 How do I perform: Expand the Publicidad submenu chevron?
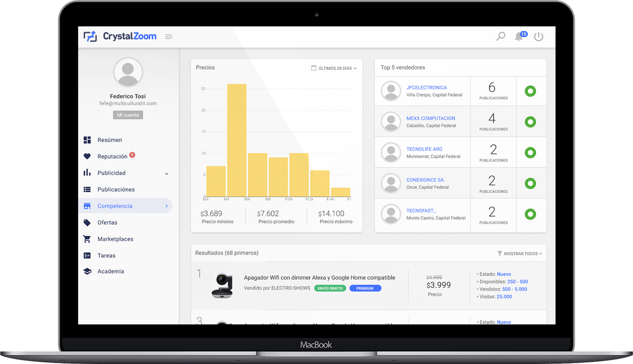click(x=167, y=174)
